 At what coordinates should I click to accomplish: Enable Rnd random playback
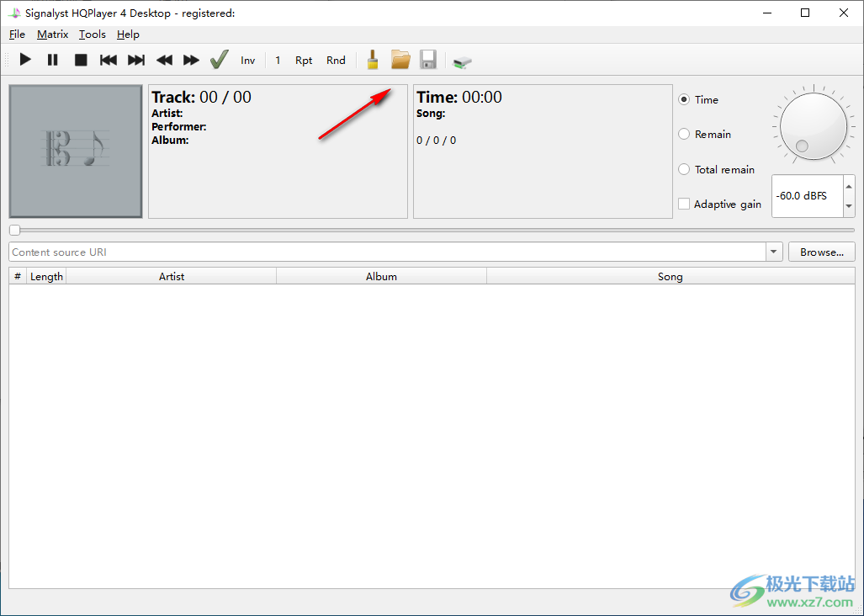coord(337,60)
